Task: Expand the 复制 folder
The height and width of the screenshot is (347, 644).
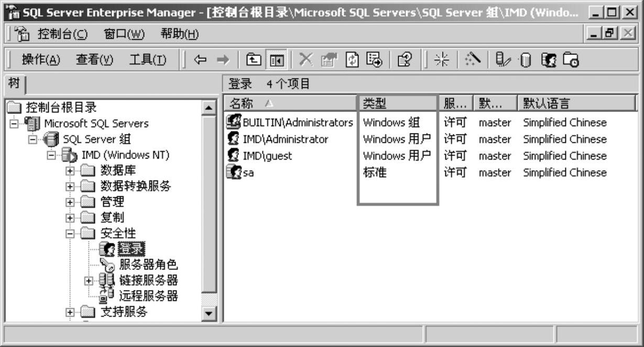Action: click(x=70, y=218)
